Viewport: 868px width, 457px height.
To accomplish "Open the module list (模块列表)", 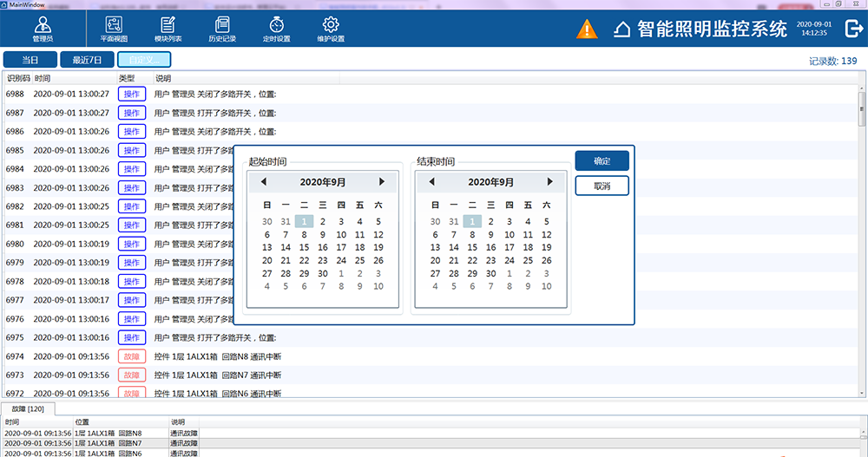I will [168, 26].
